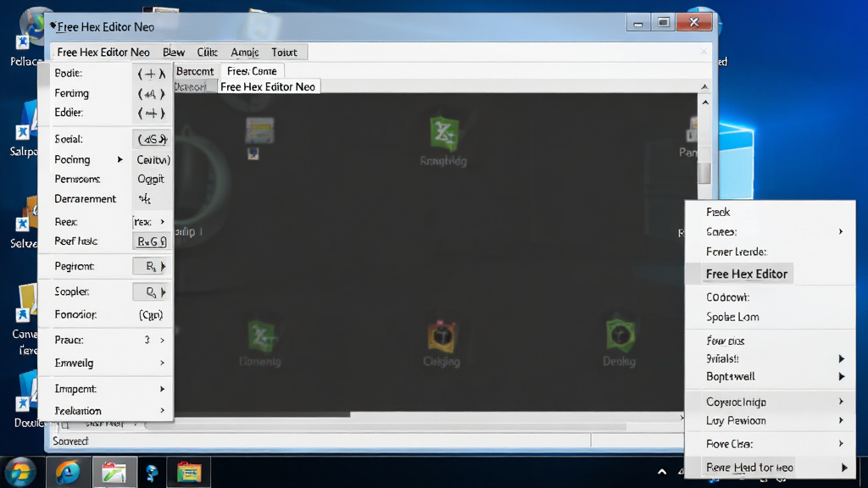Open the blue figure taskbar icon

(152, 472)
